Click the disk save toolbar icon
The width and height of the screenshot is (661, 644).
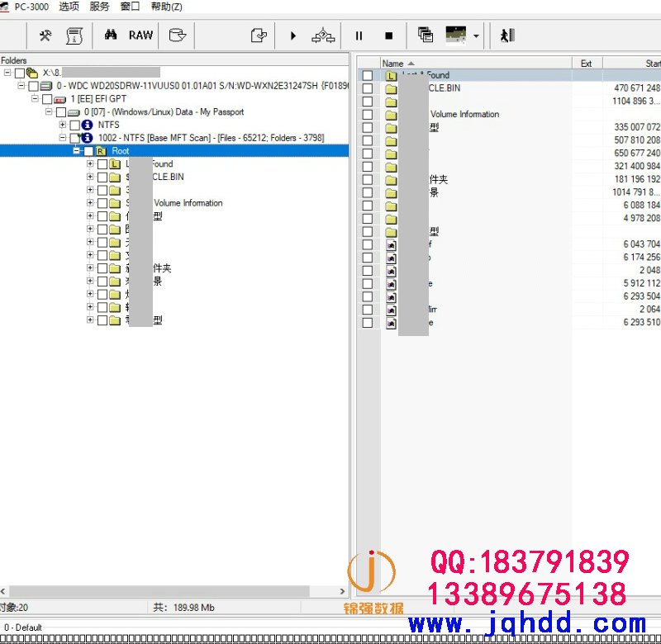pos(178,35)
